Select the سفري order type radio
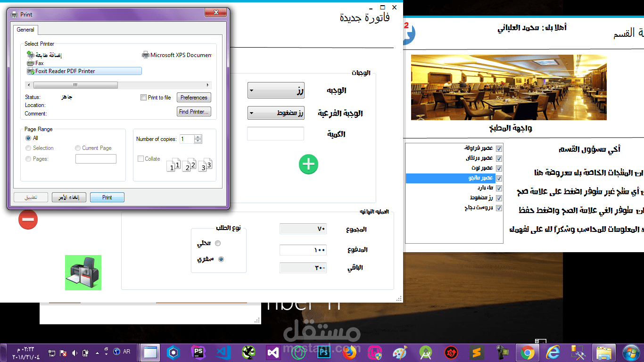The height and width of the screenshot is (362, 644). (x=221, y=259)
